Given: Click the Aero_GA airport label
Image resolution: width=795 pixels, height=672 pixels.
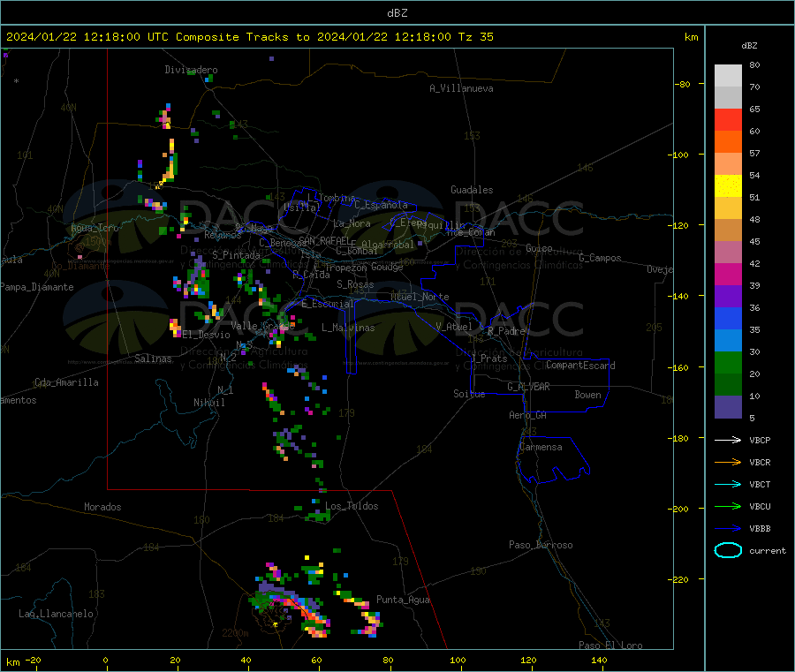Looking at the screenshot, I should pyautogui.click(x=528, y=415).
